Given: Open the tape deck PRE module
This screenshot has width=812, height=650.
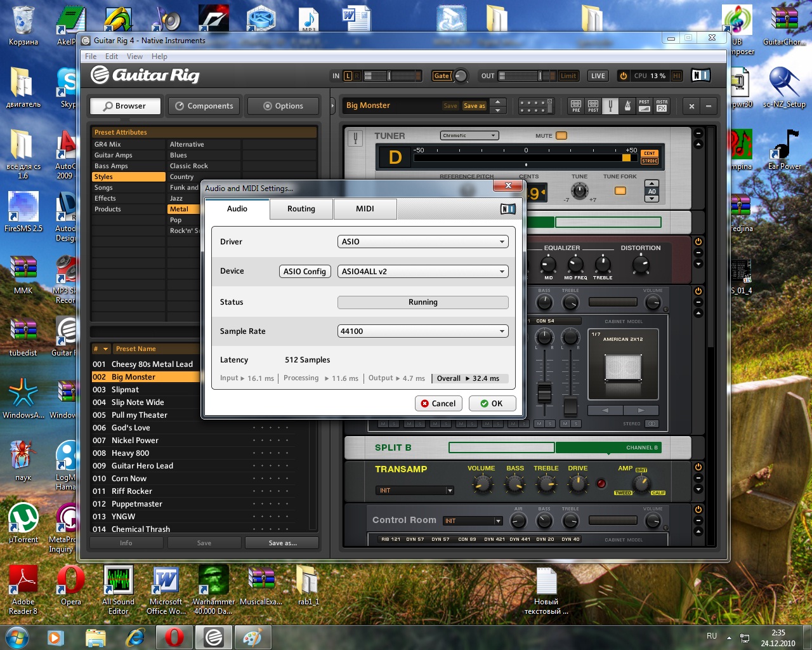Looking at the screenshot, I should click(x=575, y=106).
